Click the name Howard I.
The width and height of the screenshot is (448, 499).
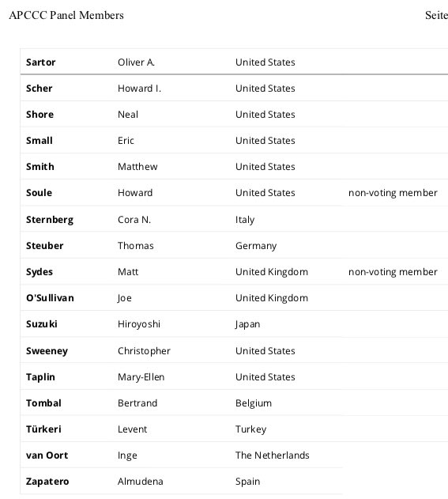click(139, 88)
